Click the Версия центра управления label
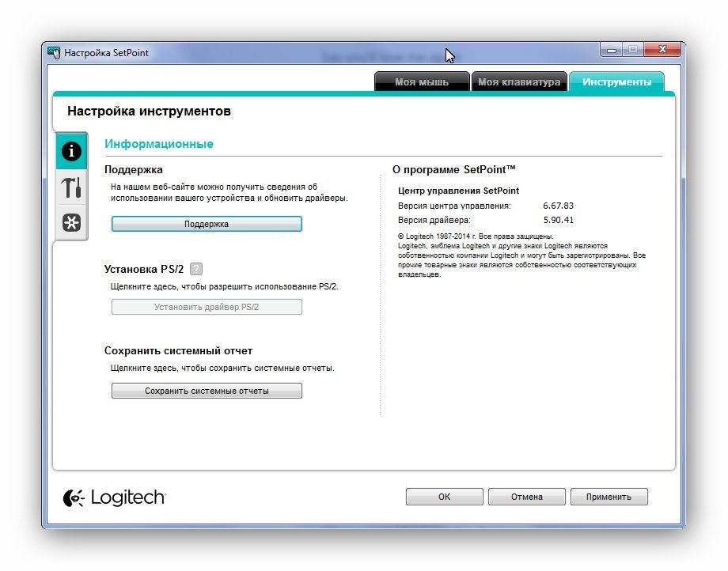The height and width of the screenshot is (571, 728). click(x=454, y=206)
